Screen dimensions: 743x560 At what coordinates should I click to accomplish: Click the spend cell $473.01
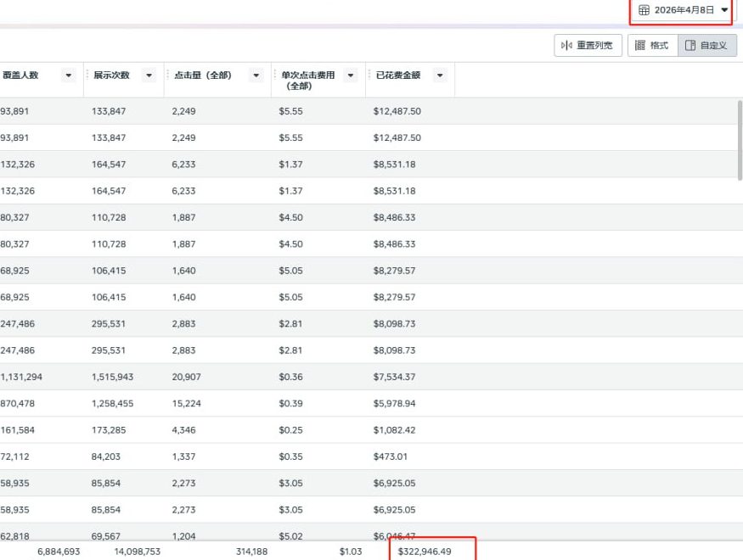[390, 456]
